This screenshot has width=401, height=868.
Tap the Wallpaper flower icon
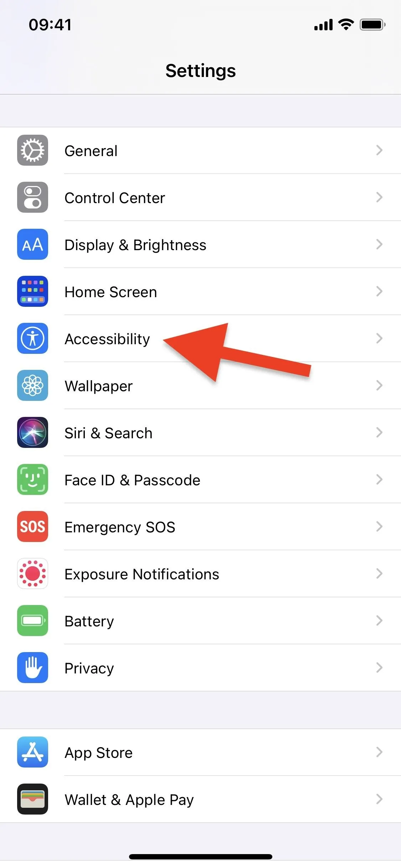point(32,386)
